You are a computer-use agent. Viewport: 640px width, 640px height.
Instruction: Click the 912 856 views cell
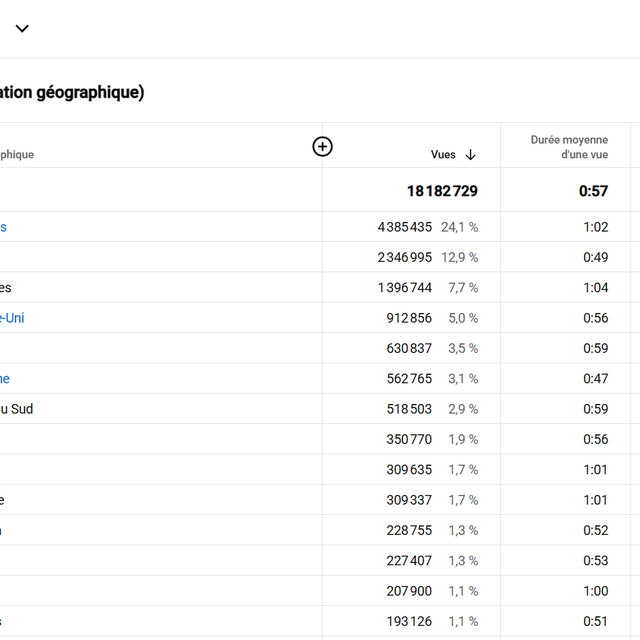pyautogui.click(x=409, y=318)
